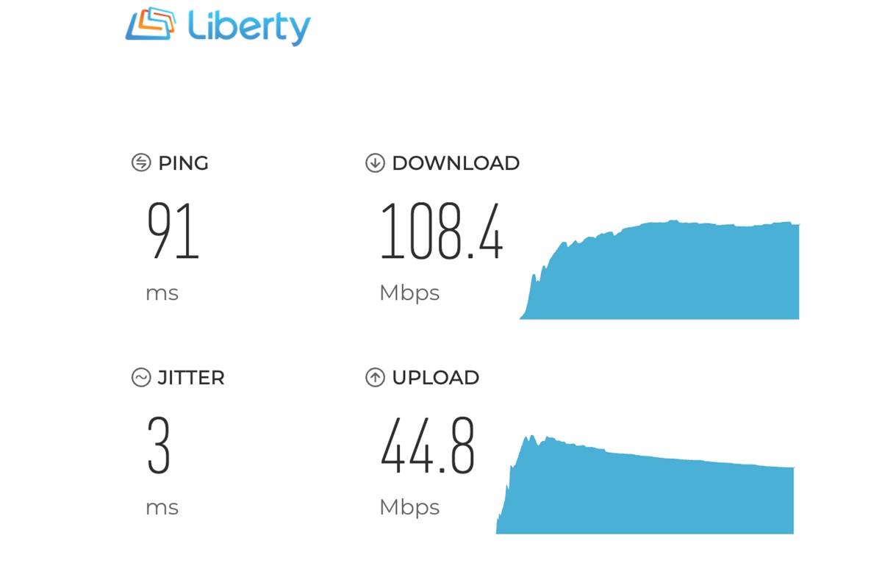Image resolution: width=882 pixels, height=588 pixels.
Task: Click the Liberty brand name text
Action: pyautogui.click(x=249, y=28)
